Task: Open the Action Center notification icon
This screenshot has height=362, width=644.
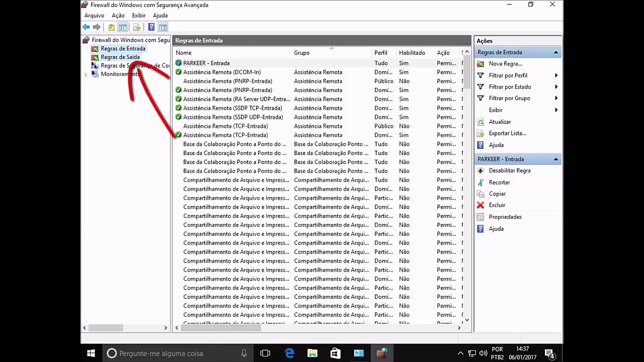Action: click(549, 353)
